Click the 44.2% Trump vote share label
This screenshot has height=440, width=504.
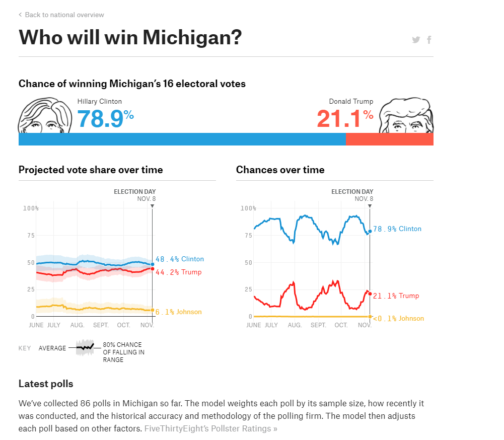click(178, 272)
